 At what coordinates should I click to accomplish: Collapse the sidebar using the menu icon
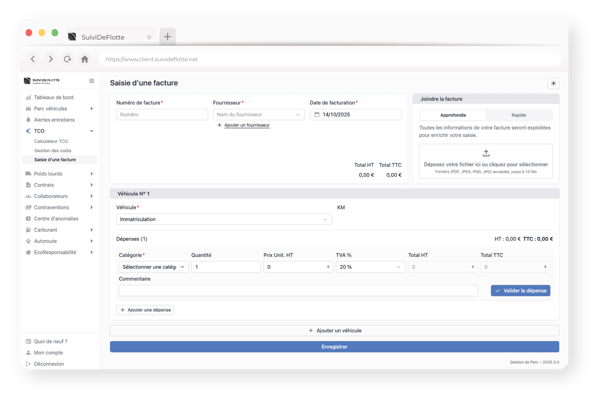tap(91, 81)
